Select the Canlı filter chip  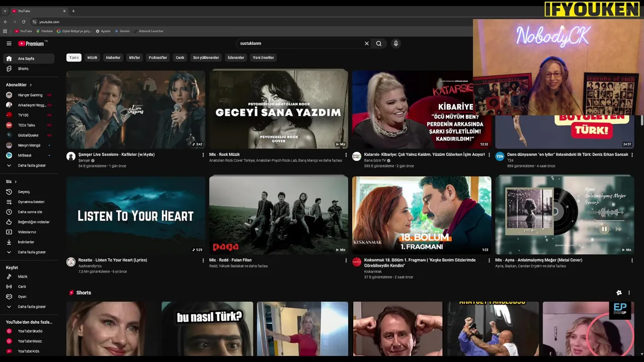[x=180, y=57]
